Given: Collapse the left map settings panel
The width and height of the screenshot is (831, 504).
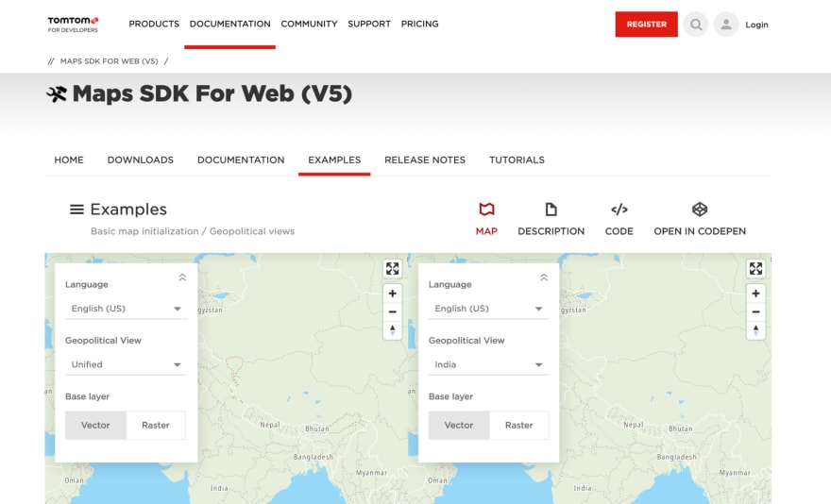Looking at the screenshot, I should pyautogui.click(x=182, y=277).
